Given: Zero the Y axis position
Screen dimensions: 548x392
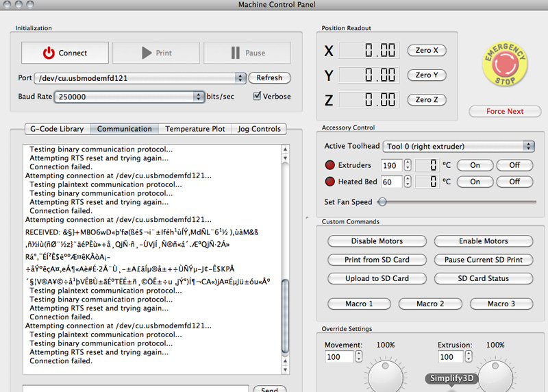Looking at the screenshot, I should [x=427, y=75].
